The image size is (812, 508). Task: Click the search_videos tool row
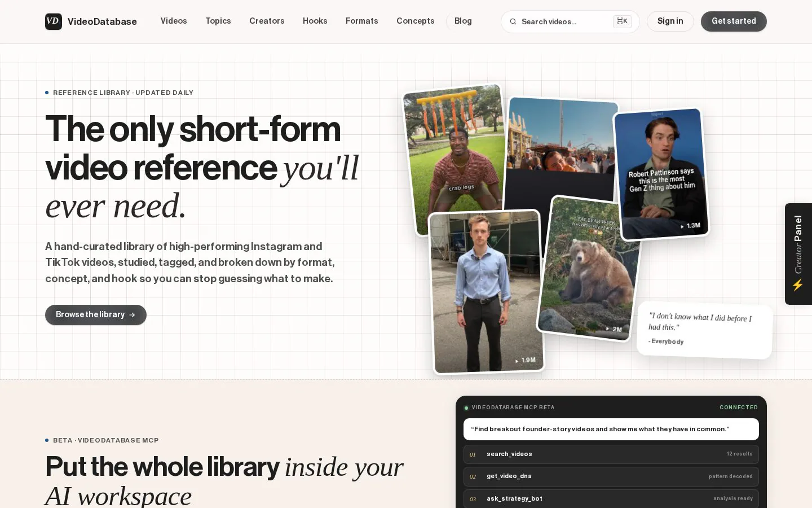(611, 454)
